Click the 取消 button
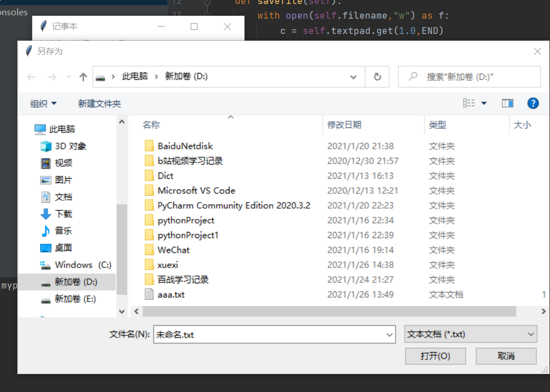The image size is (550, 392). [506, 356]
